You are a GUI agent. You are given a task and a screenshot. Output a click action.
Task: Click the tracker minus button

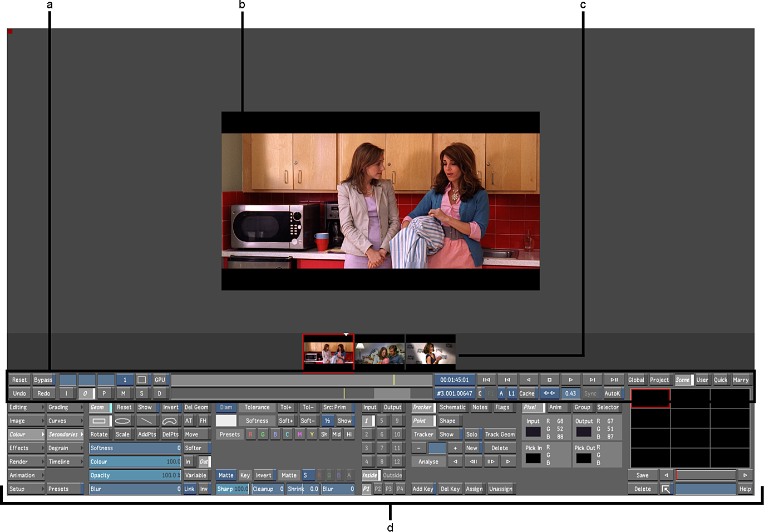419,448
